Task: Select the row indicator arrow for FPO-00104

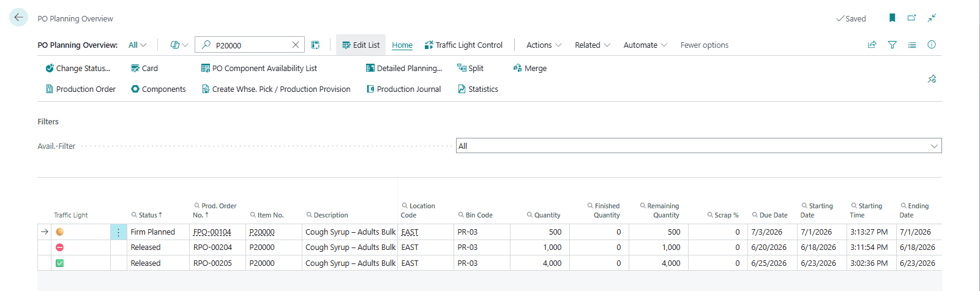Action: tap(44, 232)
